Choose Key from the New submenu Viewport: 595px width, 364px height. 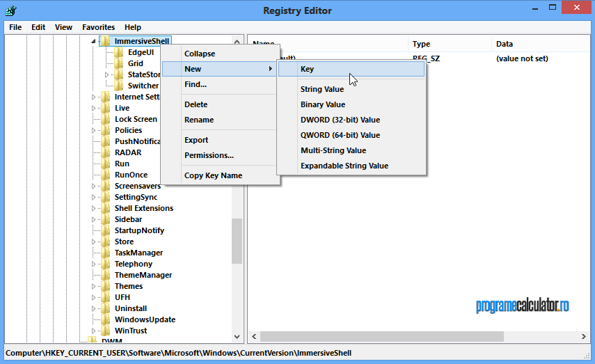[351, 69]
